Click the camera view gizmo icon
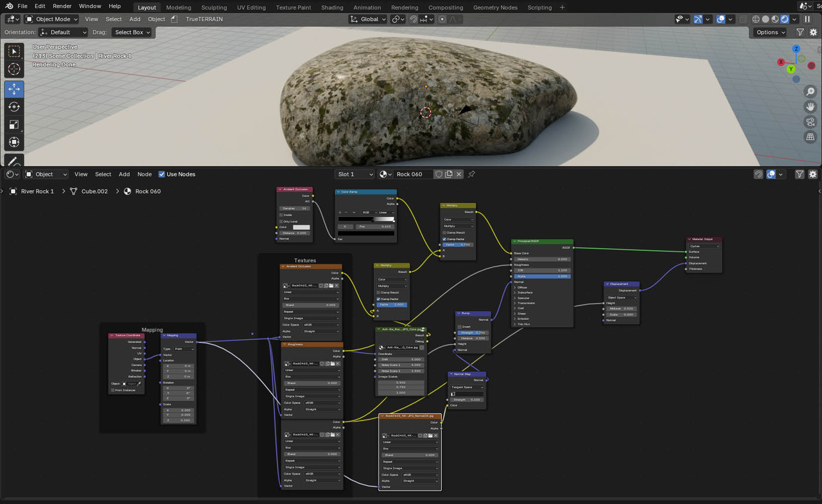Screen dimensions: 822x504 tap(810, 122)
